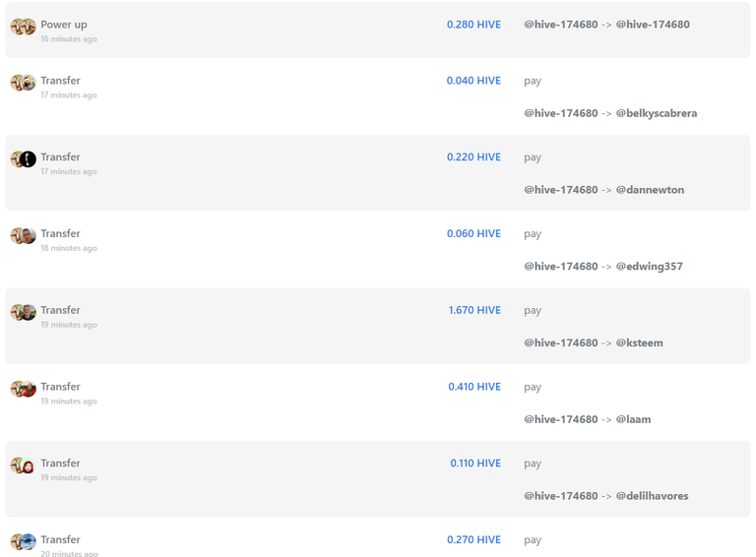Open the @edwing357 profile link
This screenshot has height=557, width=756.
tap(649, 267)
